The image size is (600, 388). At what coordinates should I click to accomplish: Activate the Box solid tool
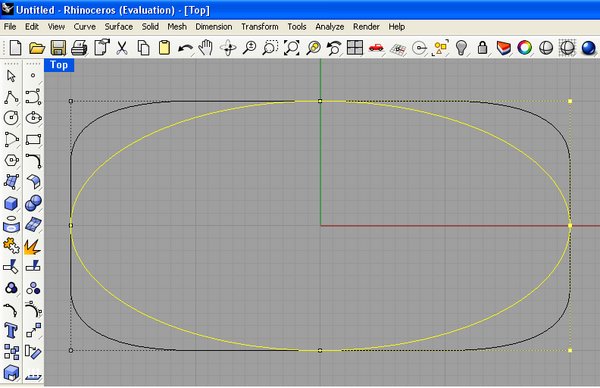(11, 203)
